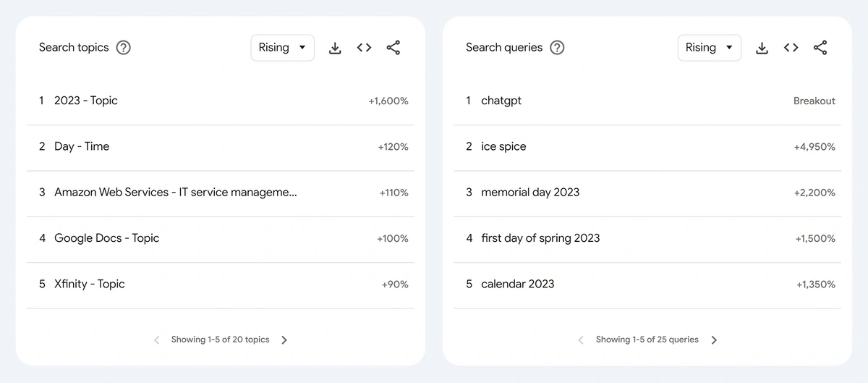The height and width of the screenshot is (383, 868).
Task: Open Xfinity - Topic entry
Action: click(221, 284)
